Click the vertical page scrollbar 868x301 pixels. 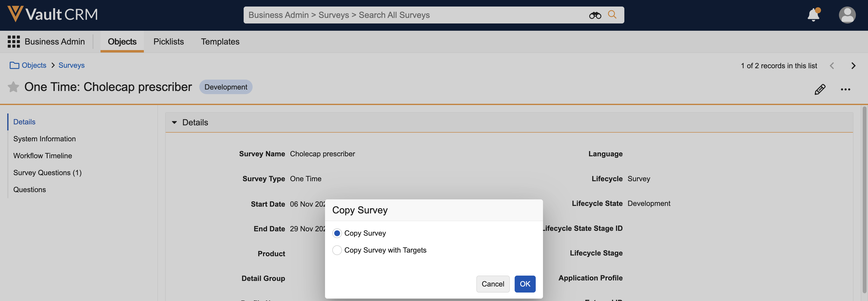click(864, 199)
